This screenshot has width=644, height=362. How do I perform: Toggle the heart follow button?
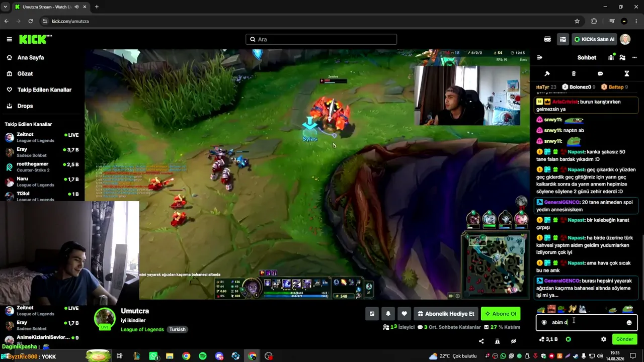click(x=404, y=314)
